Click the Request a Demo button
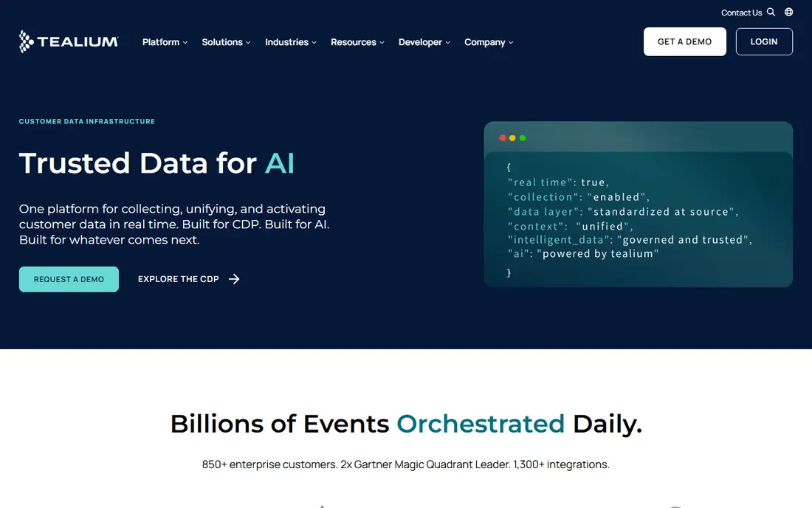Viewport: 812px width, 508px height. coord(69,279)
